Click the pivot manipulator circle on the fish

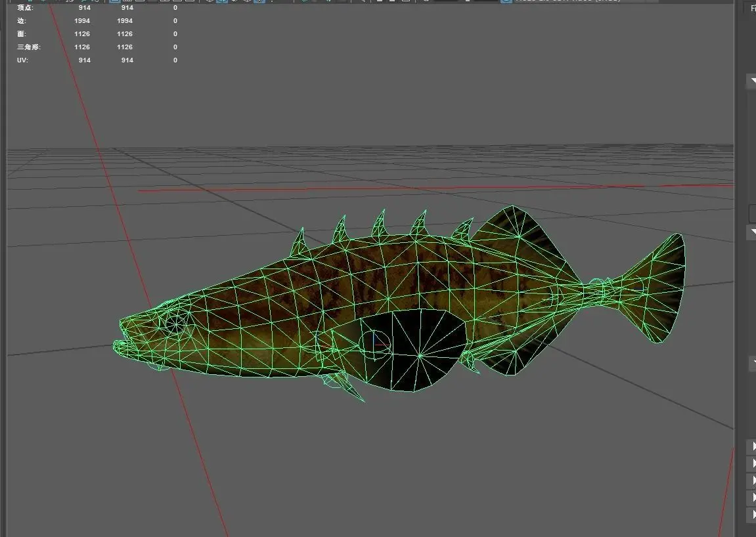[374, 344]
